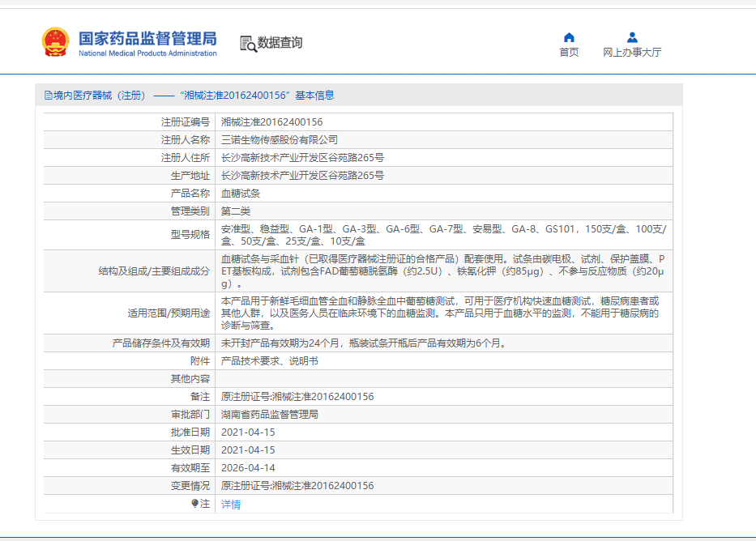Image resolution: width=756 pixels, height=541 pixels.
Task: Click the 变更情况 label
Action: 190,486
